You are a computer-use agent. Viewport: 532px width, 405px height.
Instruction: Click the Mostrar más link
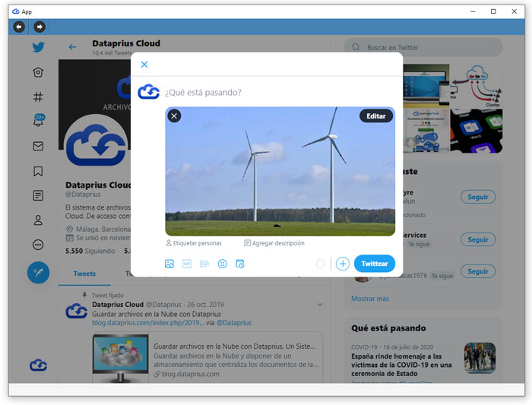coord(370,299)
